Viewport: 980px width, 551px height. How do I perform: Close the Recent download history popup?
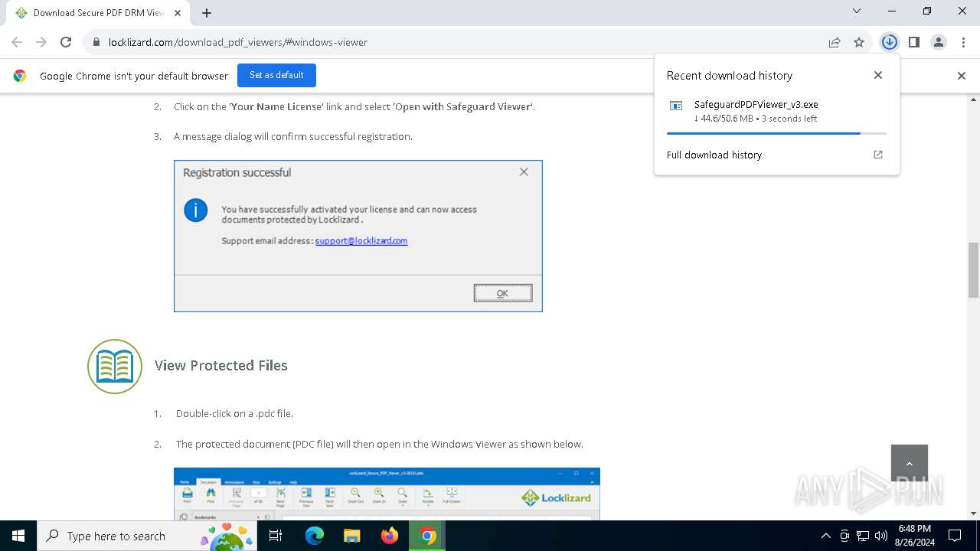878,75
